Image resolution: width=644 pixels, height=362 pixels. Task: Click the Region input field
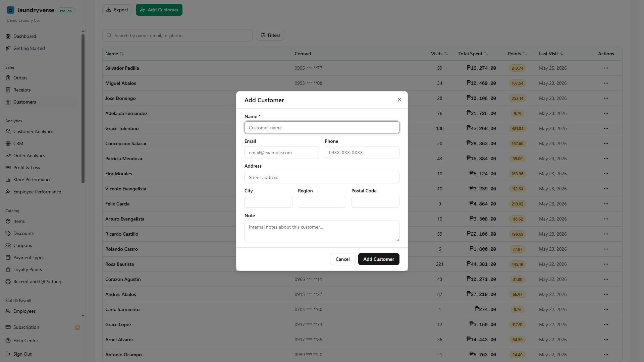click(322, 202)
